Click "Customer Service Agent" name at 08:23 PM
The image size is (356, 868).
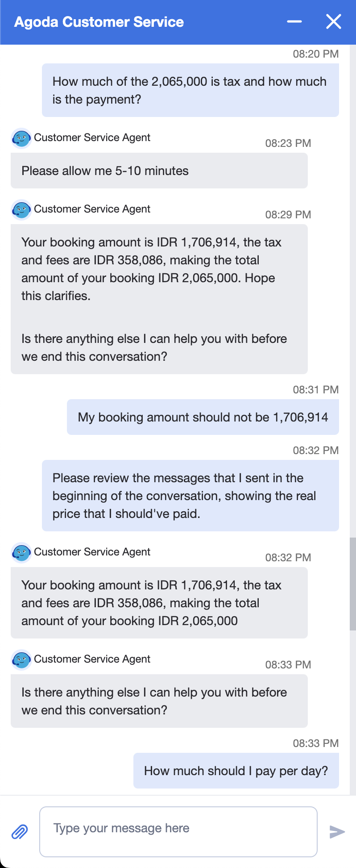point(92,138)
